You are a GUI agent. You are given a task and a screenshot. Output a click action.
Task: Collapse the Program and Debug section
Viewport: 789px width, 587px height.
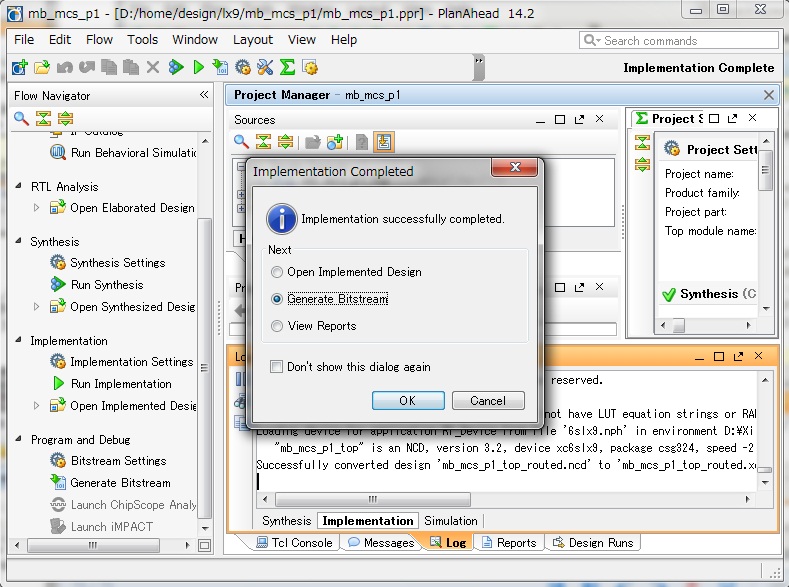coord(19,439)
